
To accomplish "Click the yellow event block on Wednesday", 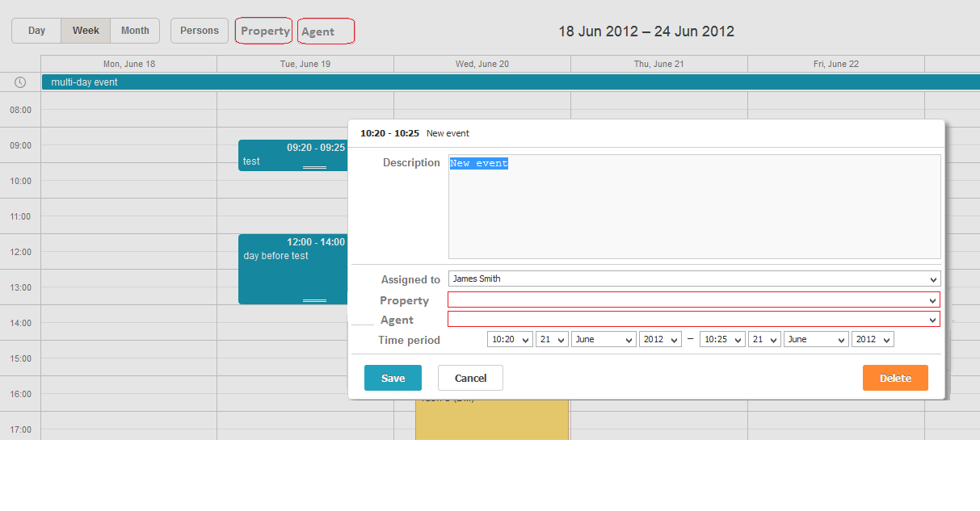I will pyautogui.click(x=492, y=420).
